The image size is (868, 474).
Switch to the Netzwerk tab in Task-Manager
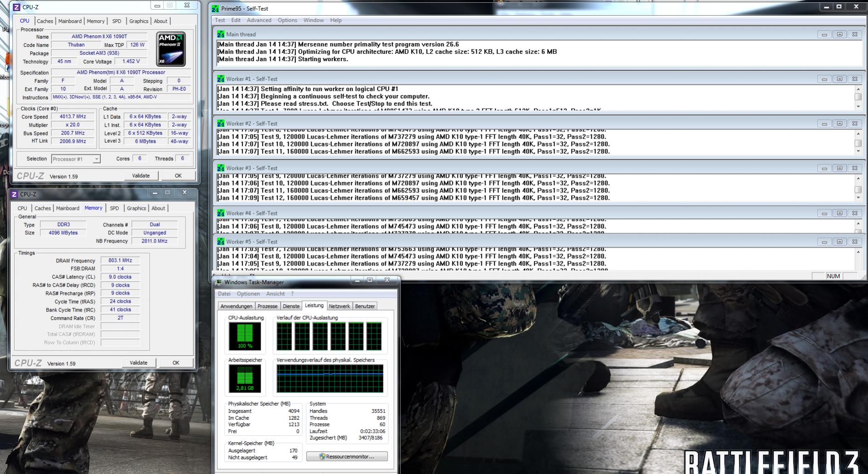click(339, 306)
